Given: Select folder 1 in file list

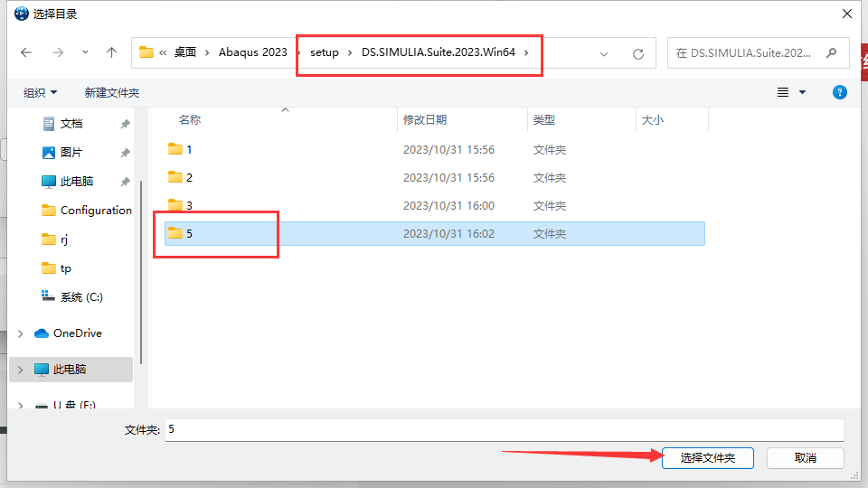Looking at the screenshot, I should pyautogui.click(x=435, y=149).
